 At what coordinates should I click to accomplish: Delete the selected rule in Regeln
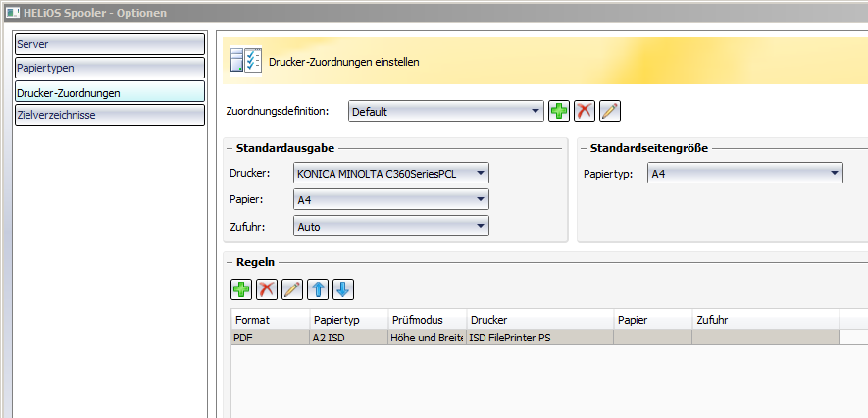click(266, 289)
